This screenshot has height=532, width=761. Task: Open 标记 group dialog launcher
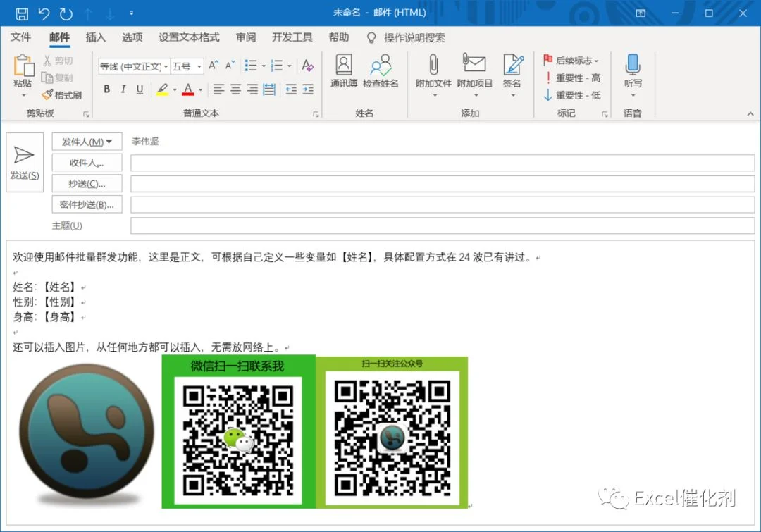click(x=605, y=115)
